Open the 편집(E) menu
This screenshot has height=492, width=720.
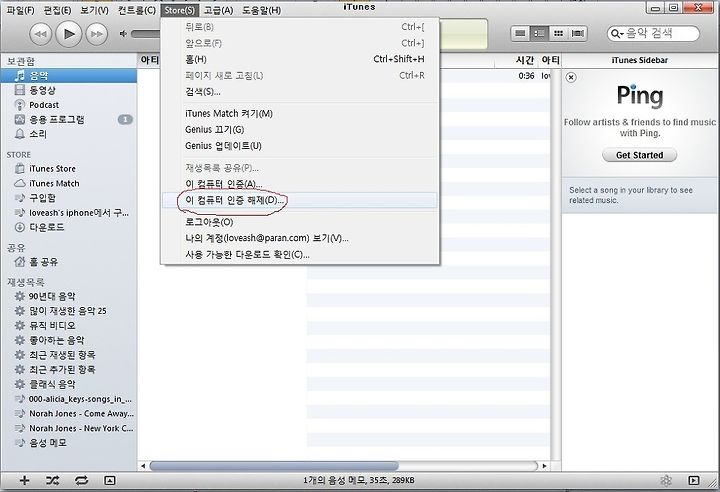pyautogui.click(x=57, y=10)
